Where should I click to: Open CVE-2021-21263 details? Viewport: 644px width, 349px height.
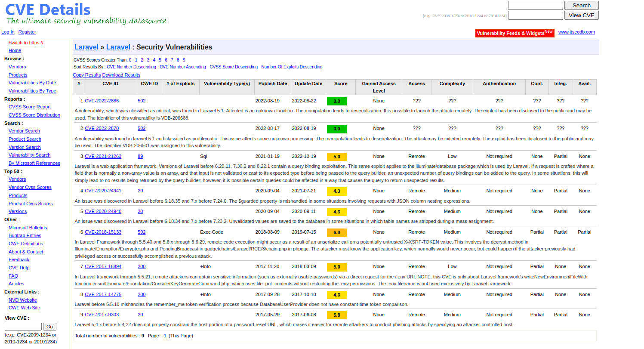(x=103, y=156)
